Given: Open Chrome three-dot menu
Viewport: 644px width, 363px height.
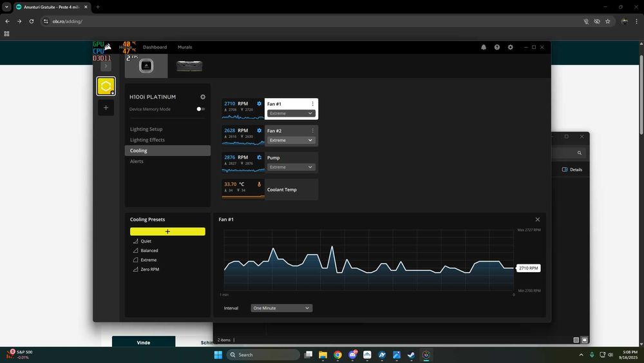Looking at the screenshot, I should tap(636, 21).
